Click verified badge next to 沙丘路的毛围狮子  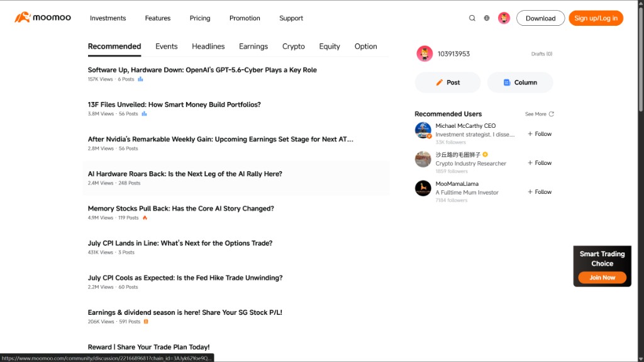(485, 155)
